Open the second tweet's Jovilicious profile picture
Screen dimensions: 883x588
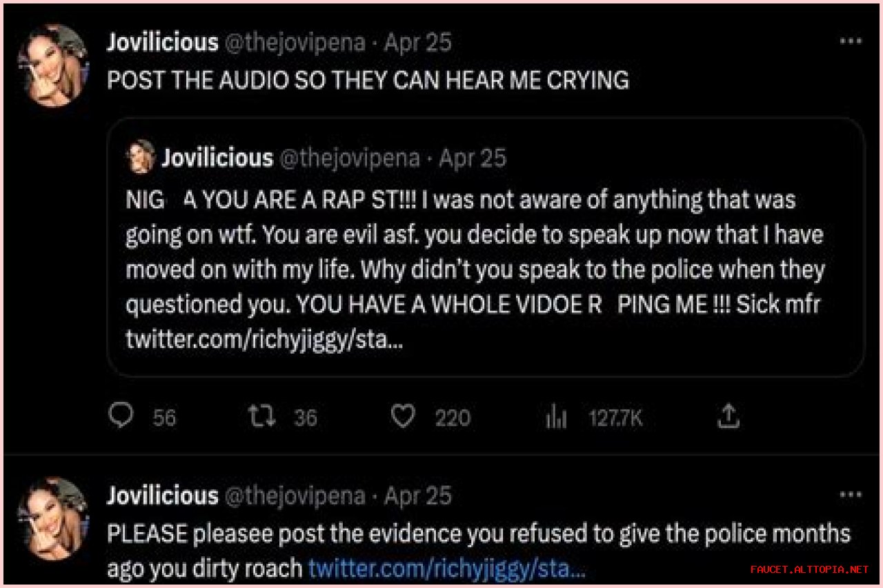53,518
